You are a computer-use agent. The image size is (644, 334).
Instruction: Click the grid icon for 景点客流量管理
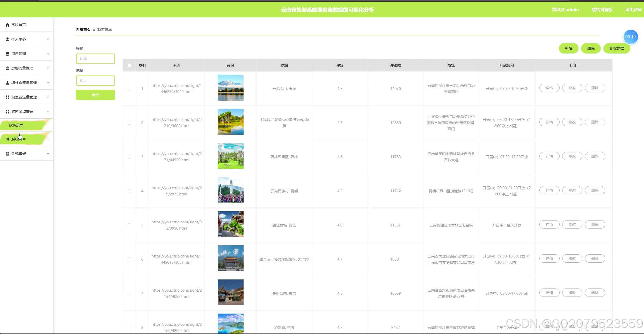pyautogui.click(x=8, y=97)
